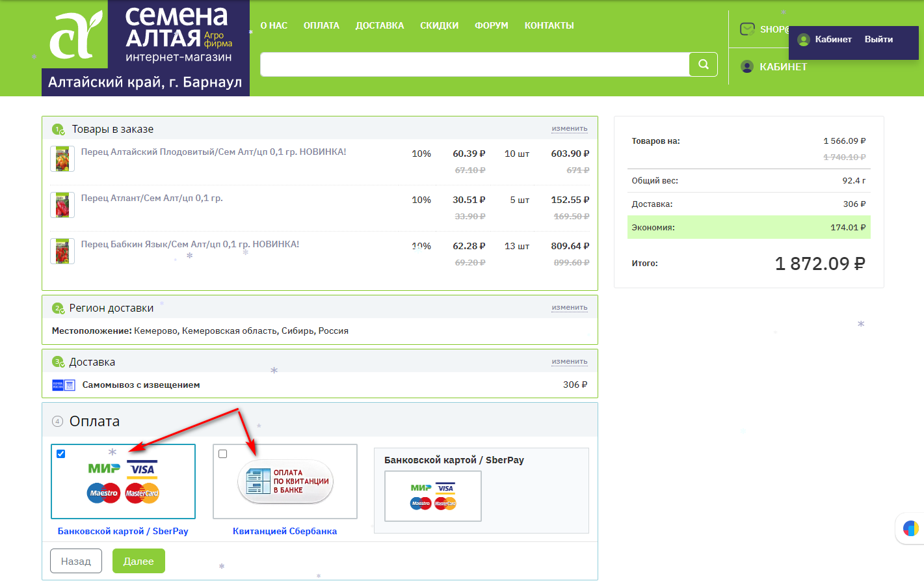Image resolution: width=924 pixels, height=583 pixels.
Task: Click the SHOP mail envelope icon
Action: click(747, 29)
